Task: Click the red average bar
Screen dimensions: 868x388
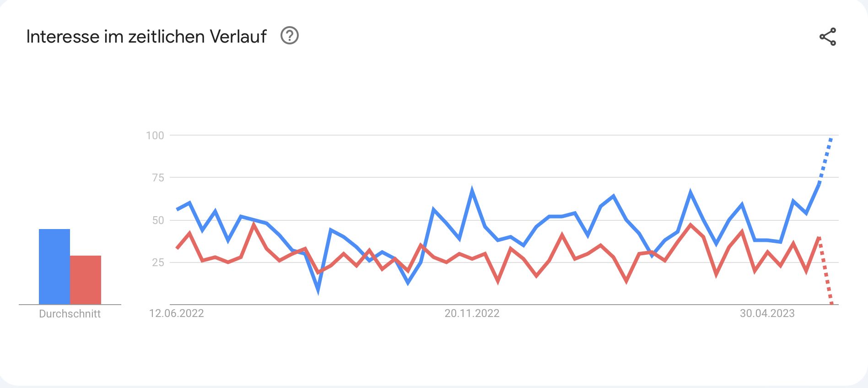Action: pos(86,280)
